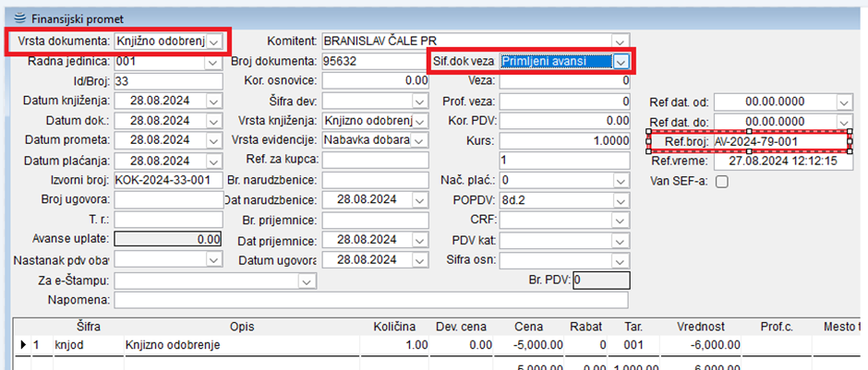The image size is (868, 370).
Task: Expand the Komitent dropdown list
Action: [x=621, y=42]
